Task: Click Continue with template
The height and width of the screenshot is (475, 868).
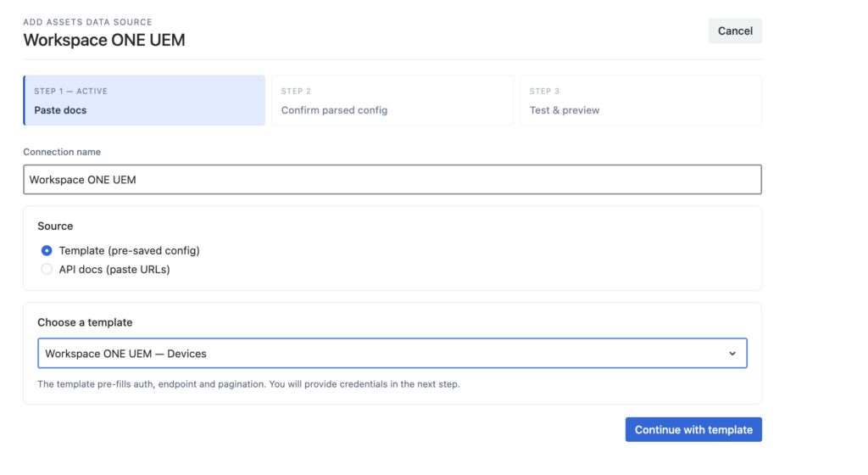Action: coord(693,429)
